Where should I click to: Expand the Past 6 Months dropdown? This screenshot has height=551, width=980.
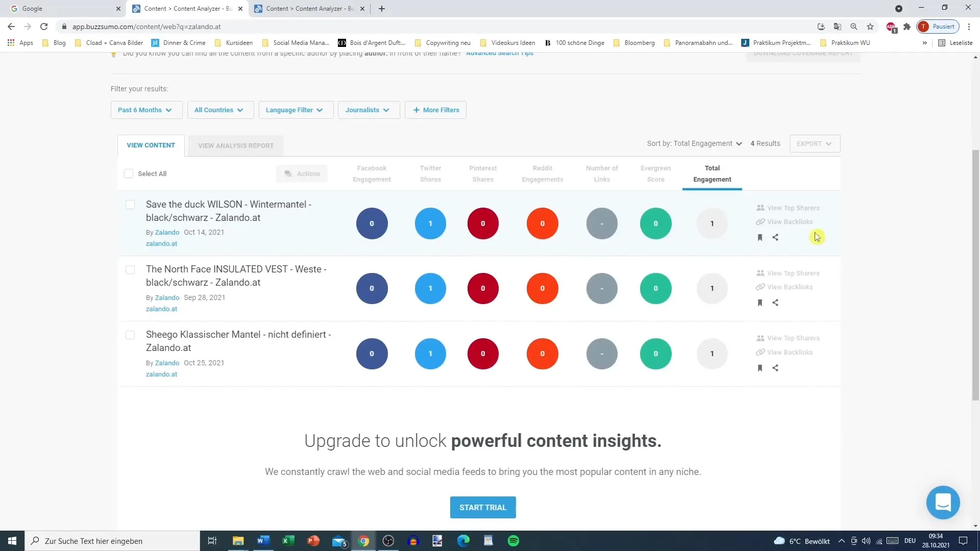coord(144,110)
